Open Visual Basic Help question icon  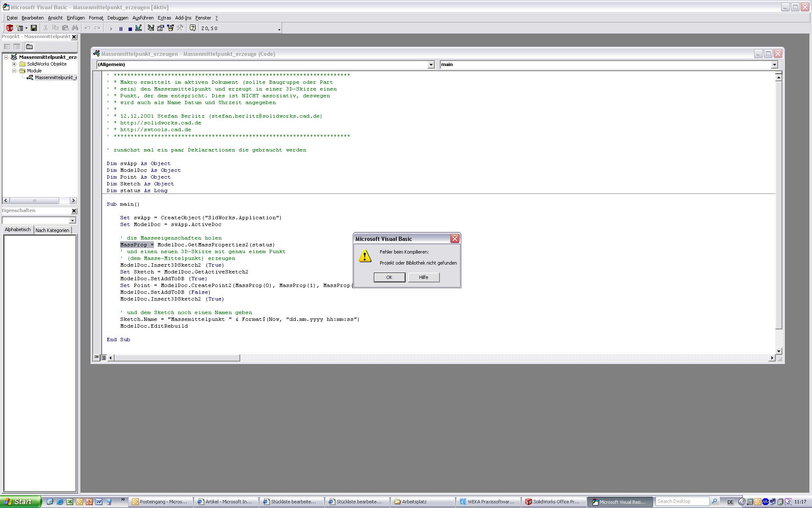click(193, 28)
